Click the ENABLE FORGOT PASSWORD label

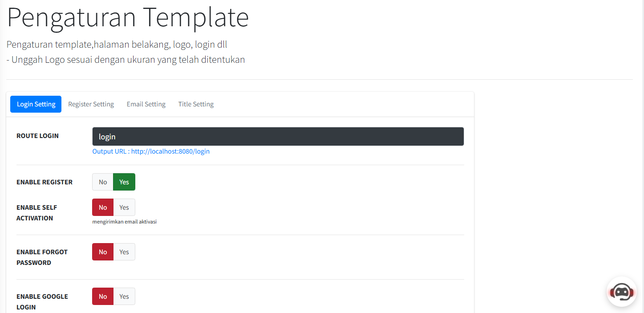tap(42, 257)
